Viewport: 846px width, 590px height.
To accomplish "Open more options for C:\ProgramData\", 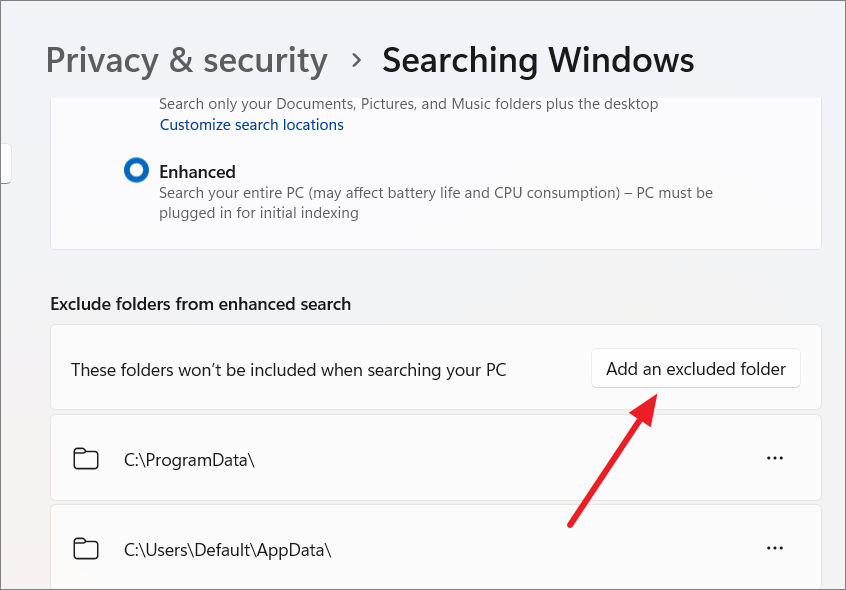I will pyautogui.click(x=775, y=458).
